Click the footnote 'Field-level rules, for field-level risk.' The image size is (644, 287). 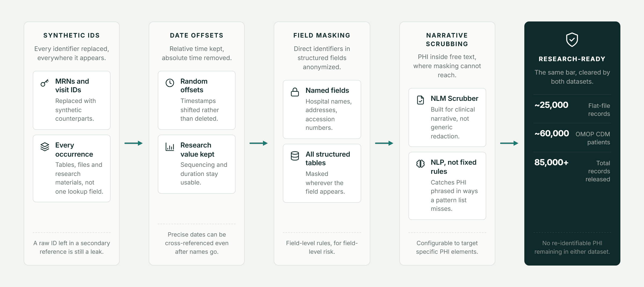(x=322, y=247)
